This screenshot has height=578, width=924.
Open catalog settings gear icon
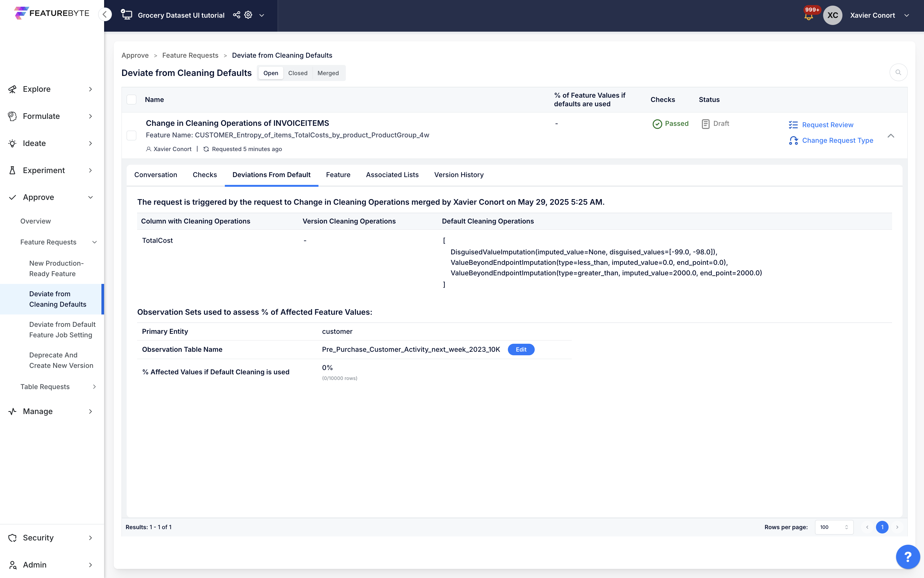point(248,15)
